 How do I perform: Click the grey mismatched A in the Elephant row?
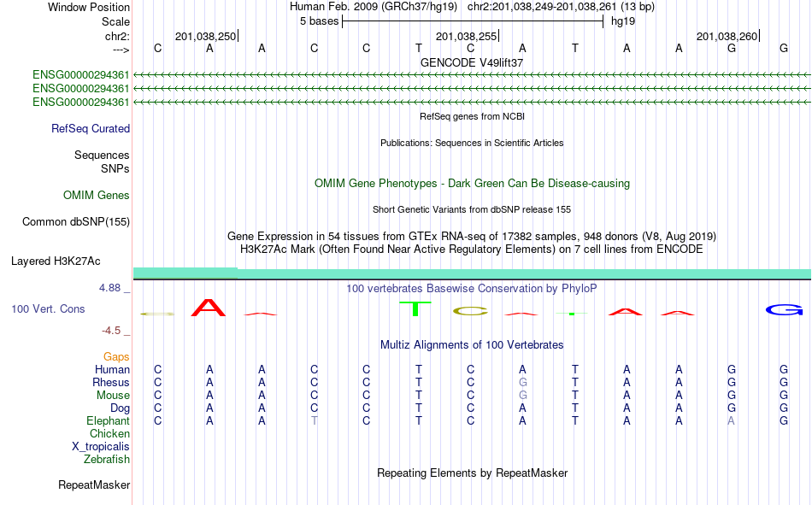click(731, 420)
